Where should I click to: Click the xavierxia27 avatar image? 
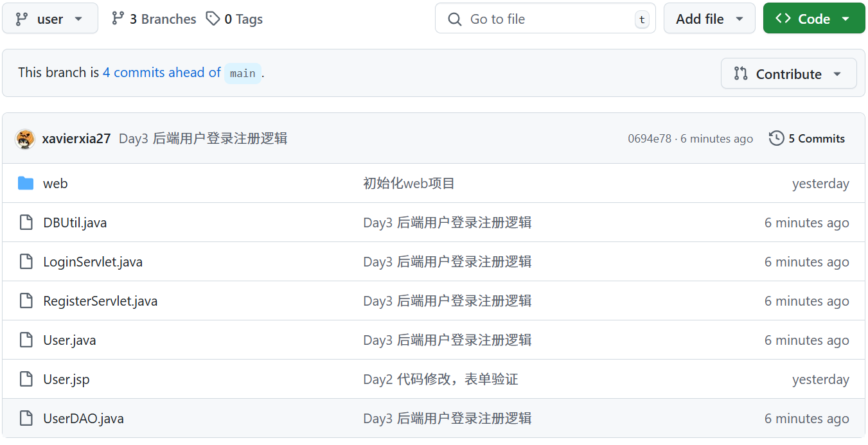pos(25,139)
